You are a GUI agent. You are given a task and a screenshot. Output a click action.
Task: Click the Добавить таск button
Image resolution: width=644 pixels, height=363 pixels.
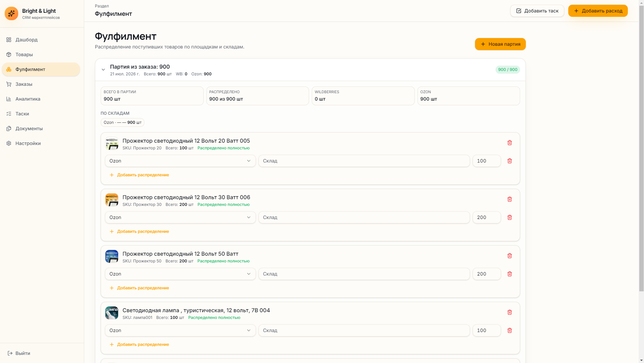click(x=537, y=11)
